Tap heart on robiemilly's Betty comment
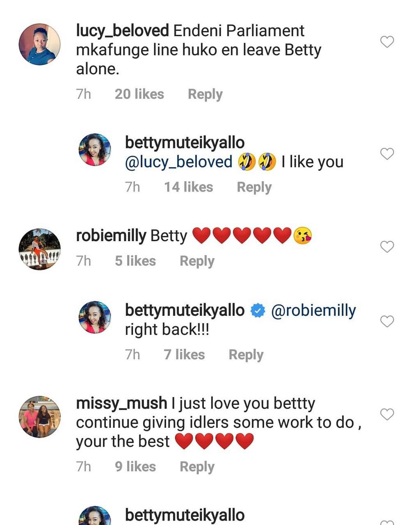The width and height of the screenshot is (420, 525). 387,247
